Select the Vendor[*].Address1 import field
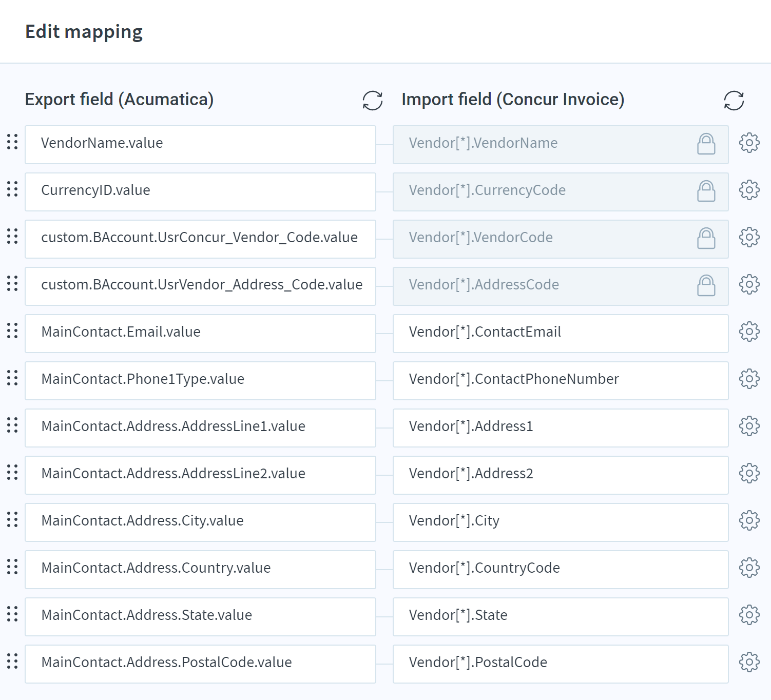The image size is (771, 700). [x=561, y=428]
